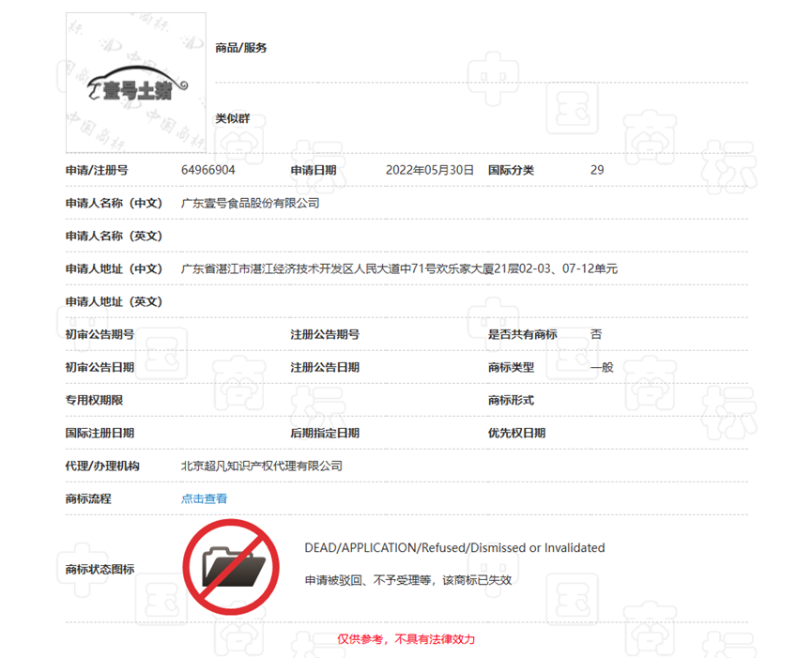Click the 商标形式 label
This screenshot has width=812, height=658.
[511, 400]
